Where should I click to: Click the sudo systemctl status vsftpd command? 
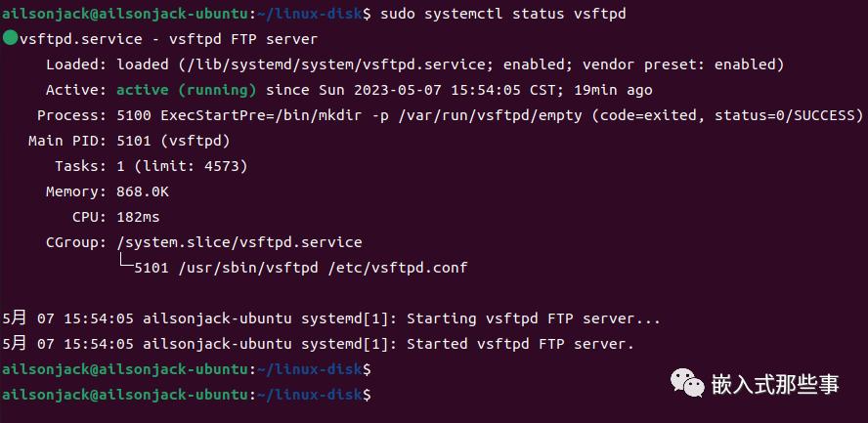click(502, 14)
